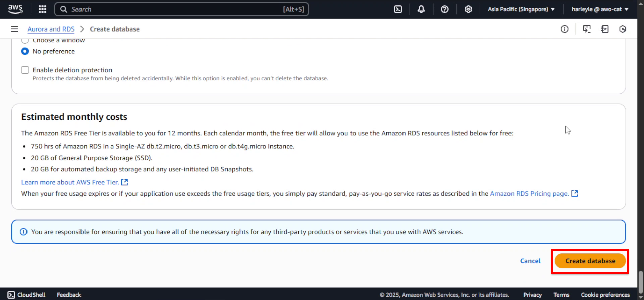Click the Estimated monthly costs heading

(74, 117)
